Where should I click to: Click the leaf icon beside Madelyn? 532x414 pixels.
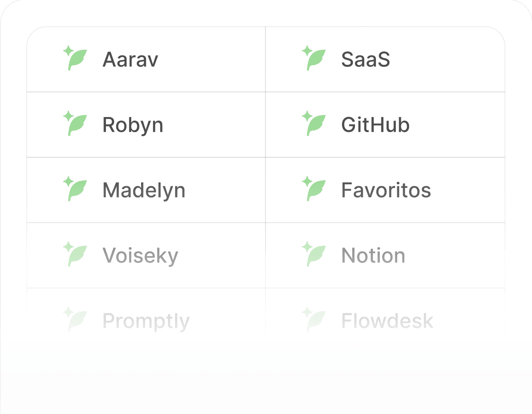(x=75, y=189)
